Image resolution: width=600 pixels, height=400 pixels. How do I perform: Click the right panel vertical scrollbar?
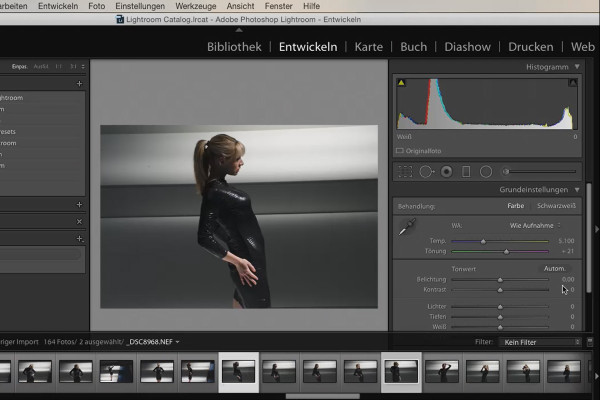[589, 238]
